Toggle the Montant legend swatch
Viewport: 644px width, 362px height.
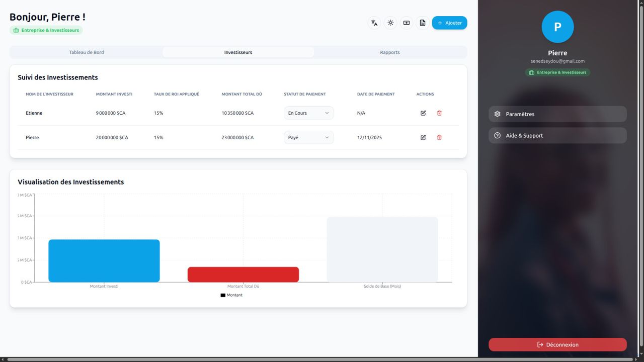coord(223,295)
